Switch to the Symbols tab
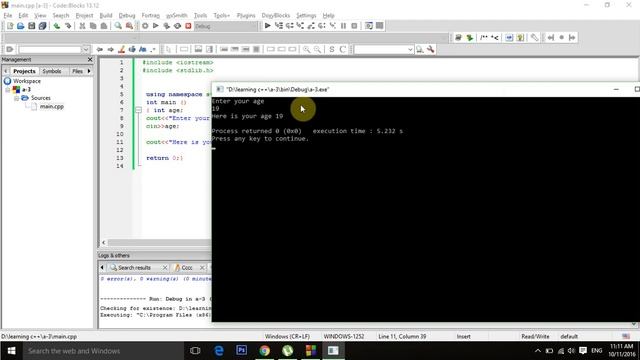The width and height of the screenshot is (640, 360). (x=52, y=71)
